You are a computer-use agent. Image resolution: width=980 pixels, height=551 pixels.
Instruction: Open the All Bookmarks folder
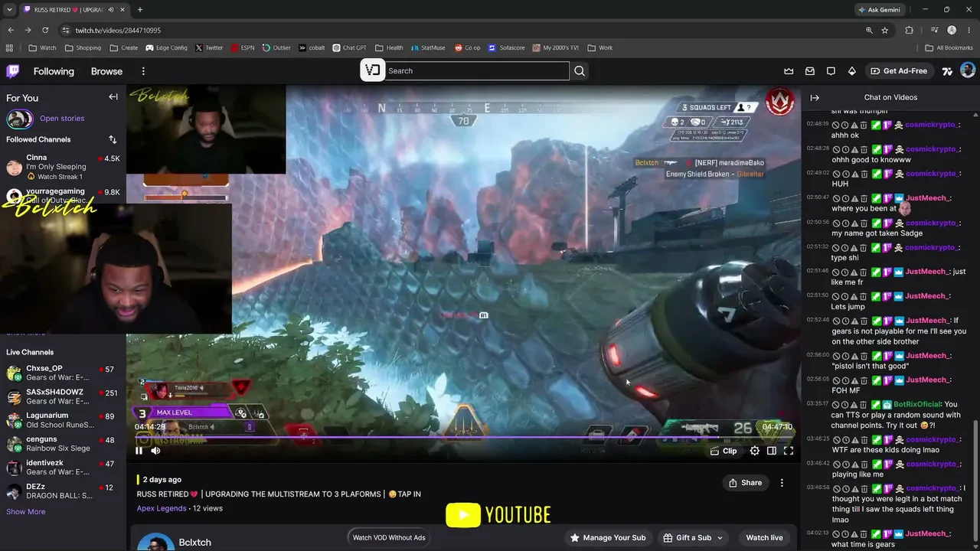tap(949, 47)
